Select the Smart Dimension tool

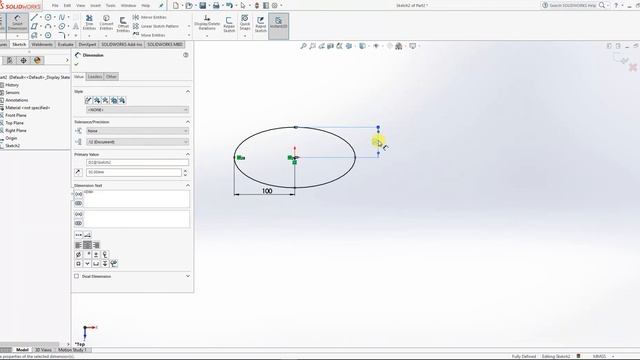click(x=17, y=23)
